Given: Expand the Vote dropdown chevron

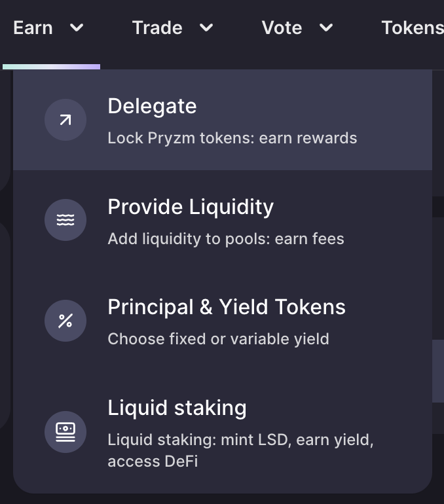Looking at the screenshot, I should pyautogui.click(x=326, y=27).
